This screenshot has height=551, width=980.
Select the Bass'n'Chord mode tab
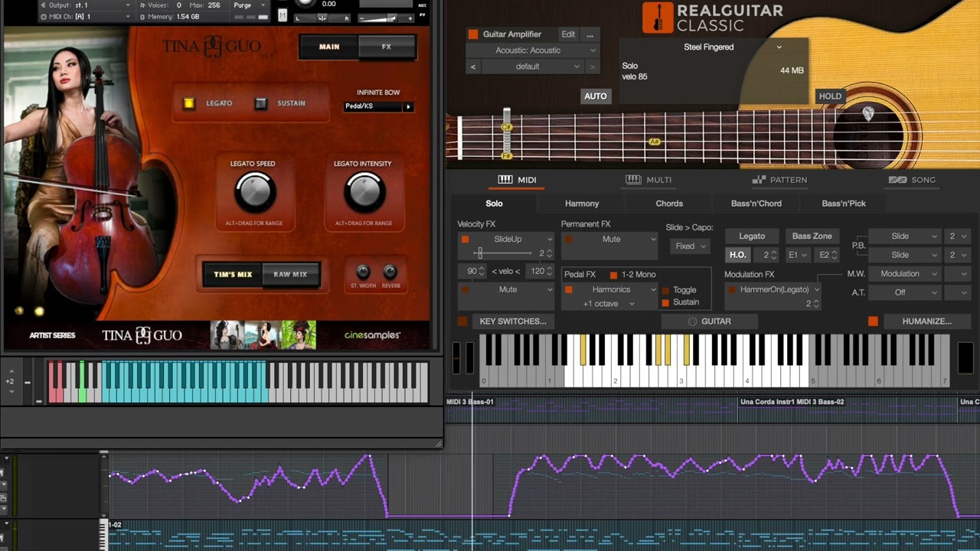point(756,204)
